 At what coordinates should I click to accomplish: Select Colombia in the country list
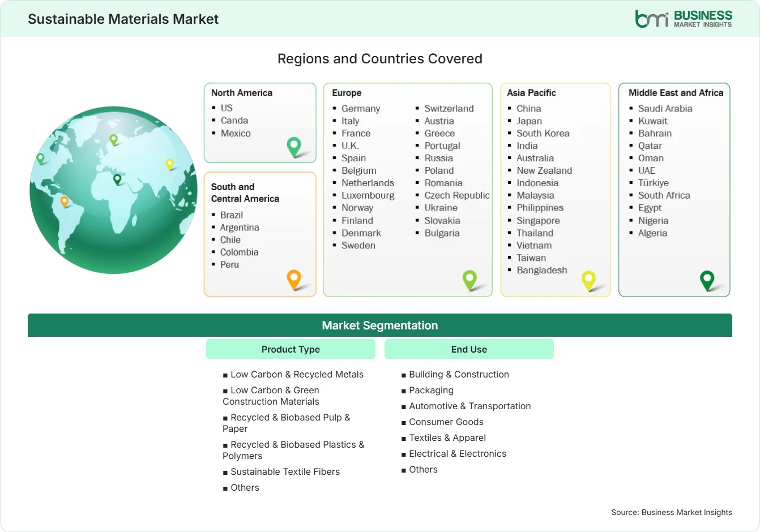239,252
